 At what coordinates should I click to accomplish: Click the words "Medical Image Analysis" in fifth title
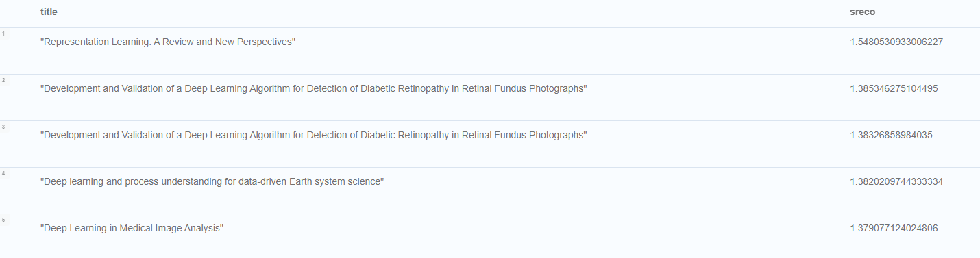170,229
